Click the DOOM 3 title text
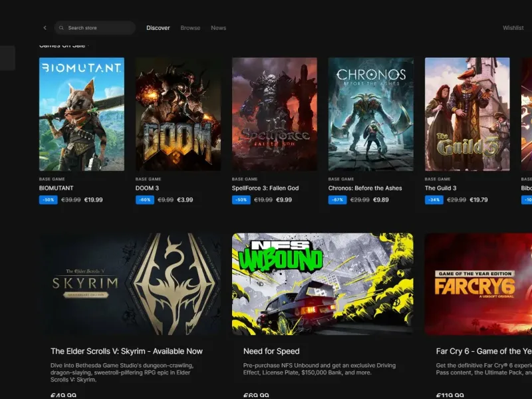This screenshot has width=532, height=399. [147, 188]
